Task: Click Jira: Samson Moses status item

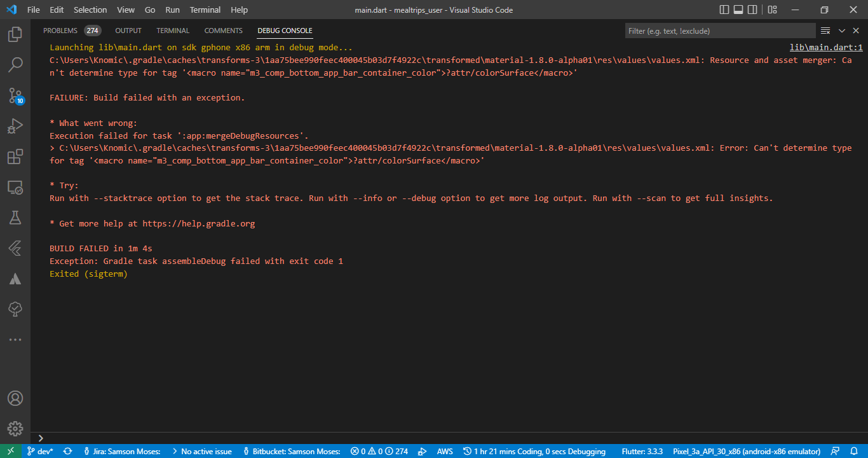Action: 121,451
